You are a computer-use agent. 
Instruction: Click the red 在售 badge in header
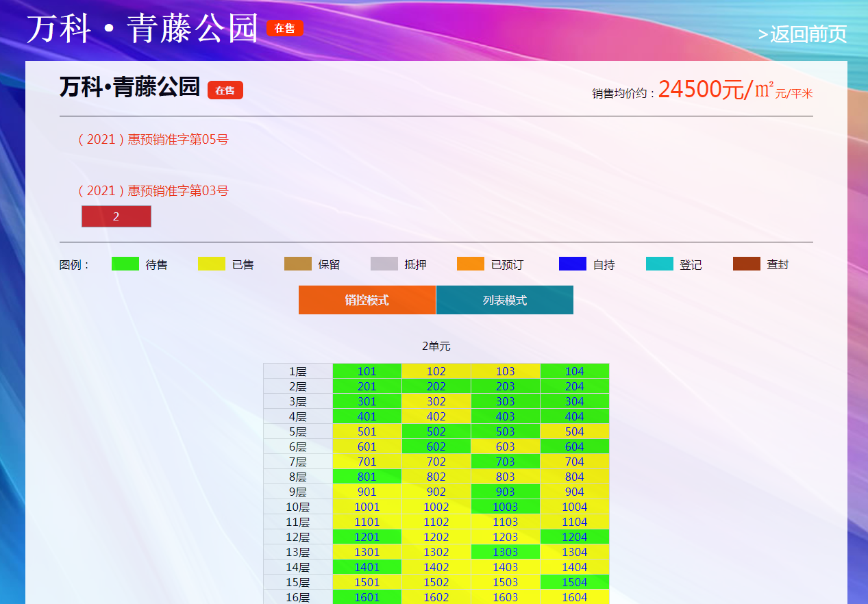click(x=285, y=28)
